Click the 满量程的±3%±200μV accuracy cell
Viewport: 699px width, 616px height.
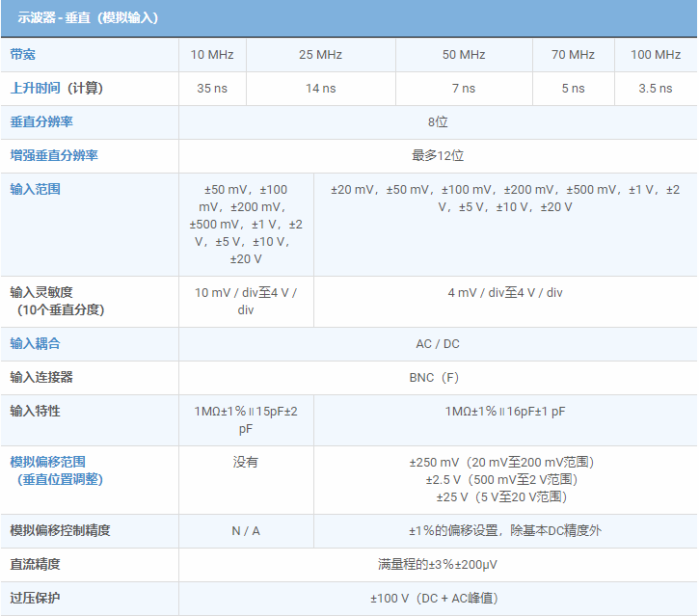[x=438, y=565]
